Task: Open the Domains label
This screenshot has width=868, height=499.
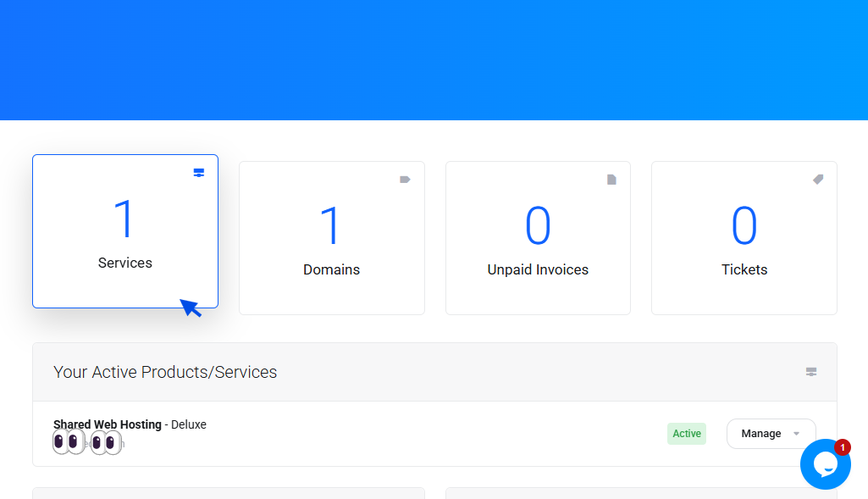Action: (x=331, y=269)
